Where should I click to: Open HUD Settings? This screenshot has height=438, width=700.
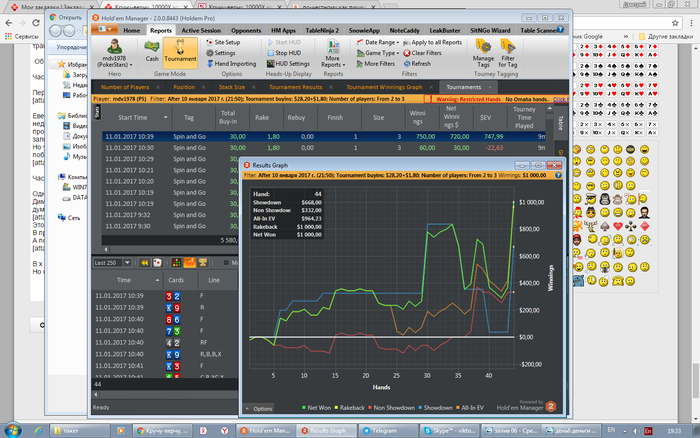click(x=288, y=63)
